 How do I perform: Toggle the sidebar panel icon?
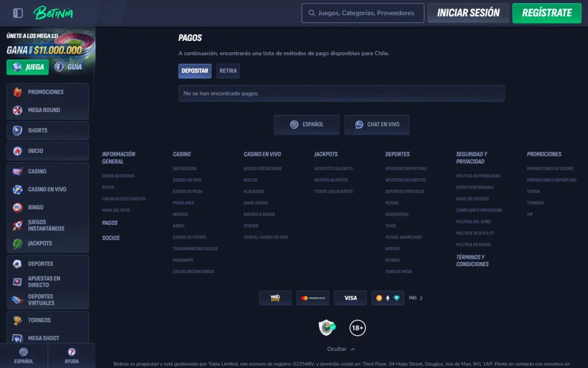pyautogui.click(x=18, y=13)
